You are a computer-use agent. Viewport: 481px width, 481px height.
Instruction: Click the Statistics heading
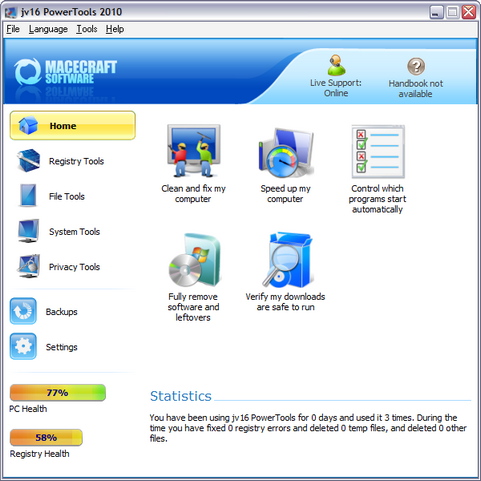tap(181, 396)
